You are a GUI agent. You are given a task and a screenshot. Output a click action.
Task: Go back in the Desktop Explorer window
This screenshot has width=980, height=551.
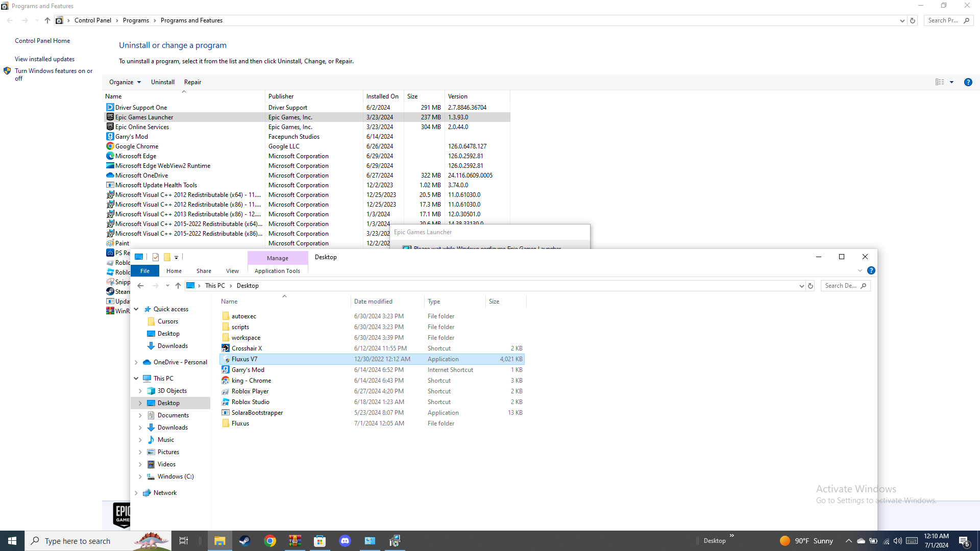pos(141,286)
